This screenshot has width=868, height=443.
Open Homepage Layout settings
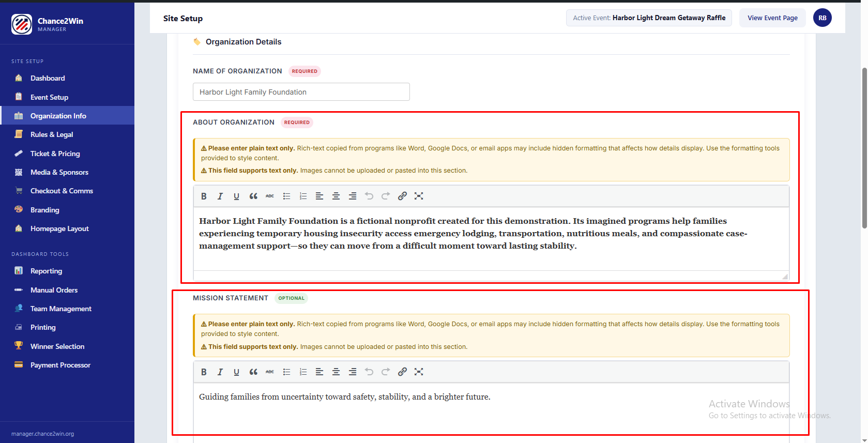tap(67, 228)
